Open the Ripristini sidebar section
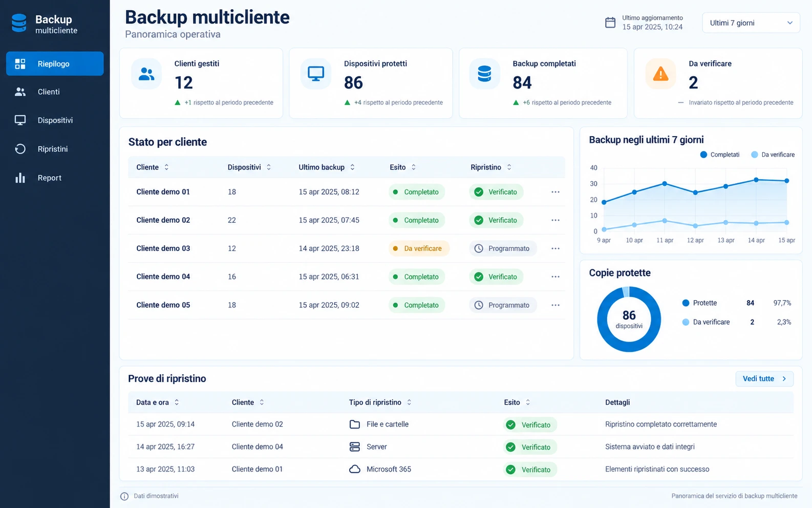812x508 pixels. 55,149
